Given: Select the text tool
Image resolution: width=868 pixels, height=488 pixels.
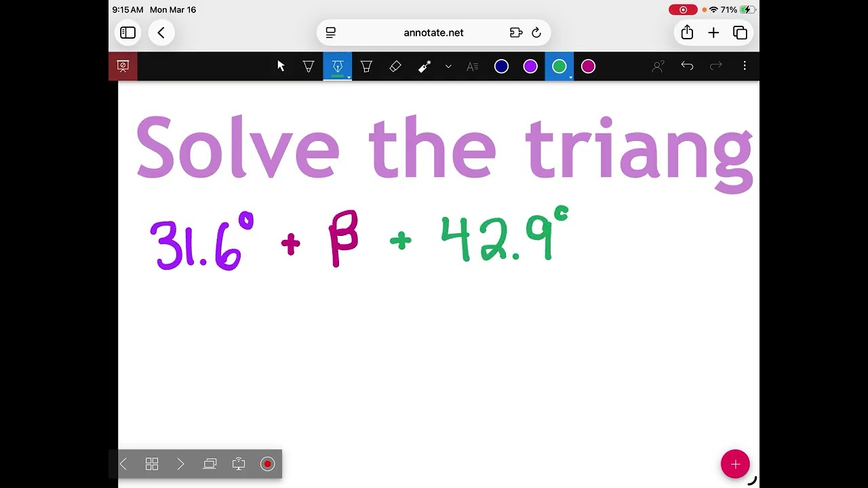Looking at the screenshot, I should (x=473, y=66).
